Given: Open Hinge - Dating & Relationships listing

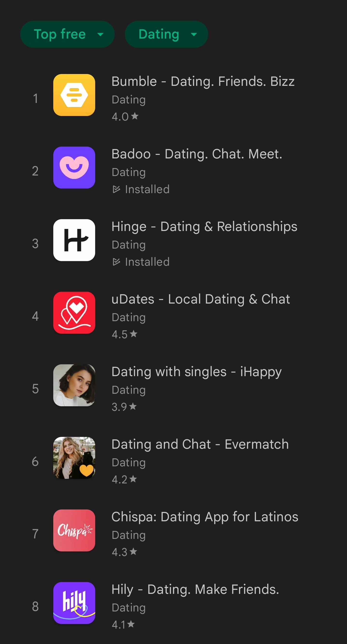Looking at the screenshot, I should pyautogui.click(x=204, y=227).
